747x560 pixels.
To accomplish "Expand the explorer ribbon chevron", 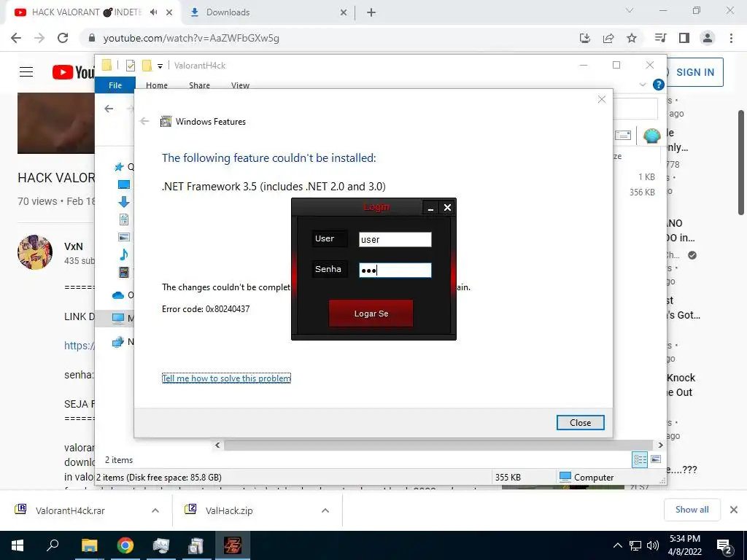I will coord(643,85).
